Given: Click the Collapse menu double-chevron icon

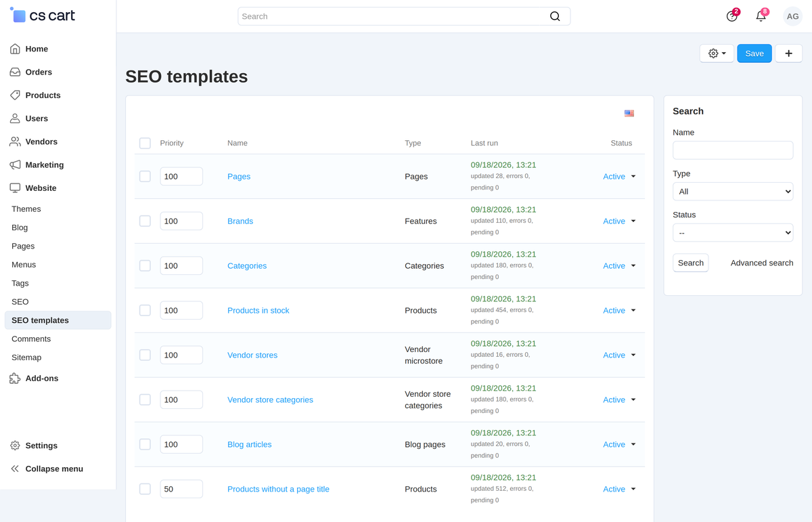Looking at the screenshot, I should (15, 469).
